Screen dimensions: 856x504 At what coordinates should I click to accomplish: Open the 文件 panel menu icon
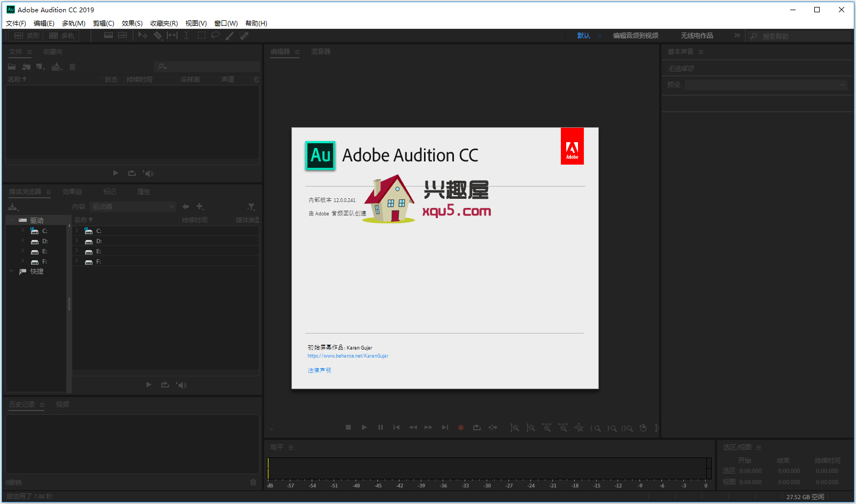[x=29, y=52]
